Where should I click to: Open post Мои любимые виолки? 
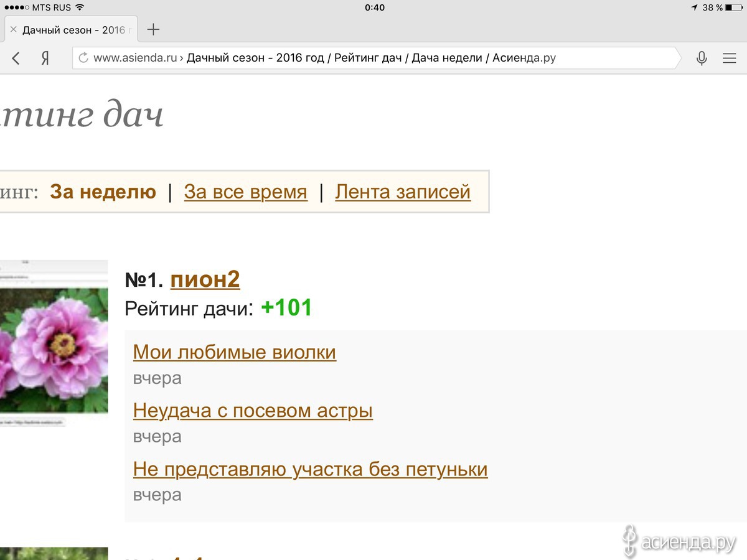[x=234, y=352]
